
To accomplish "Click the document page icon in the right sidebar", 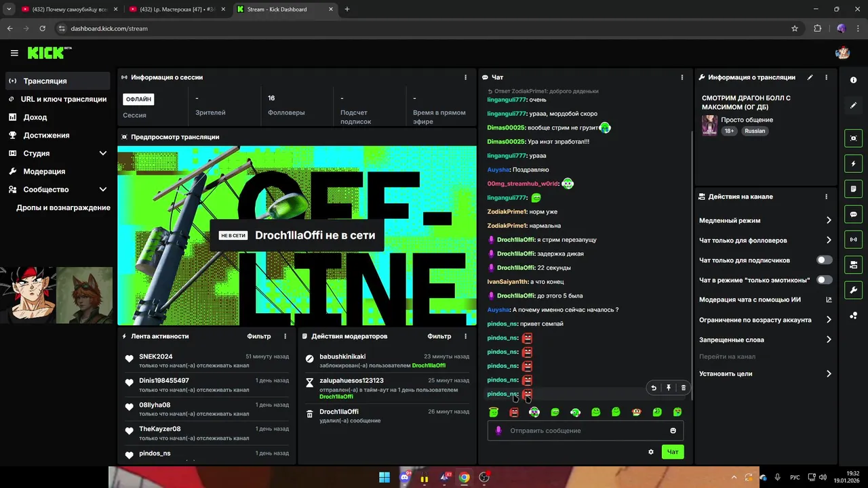I will click(853, 188).
